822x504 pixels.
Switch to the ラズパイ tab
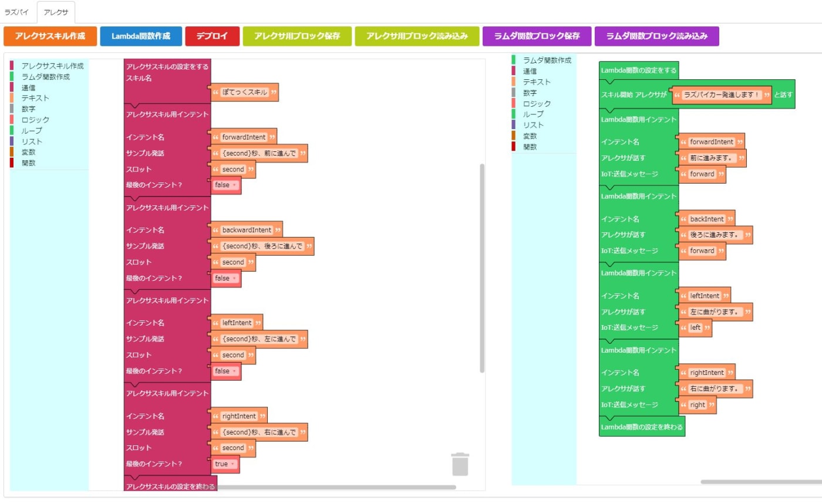[x=17, y=12]
